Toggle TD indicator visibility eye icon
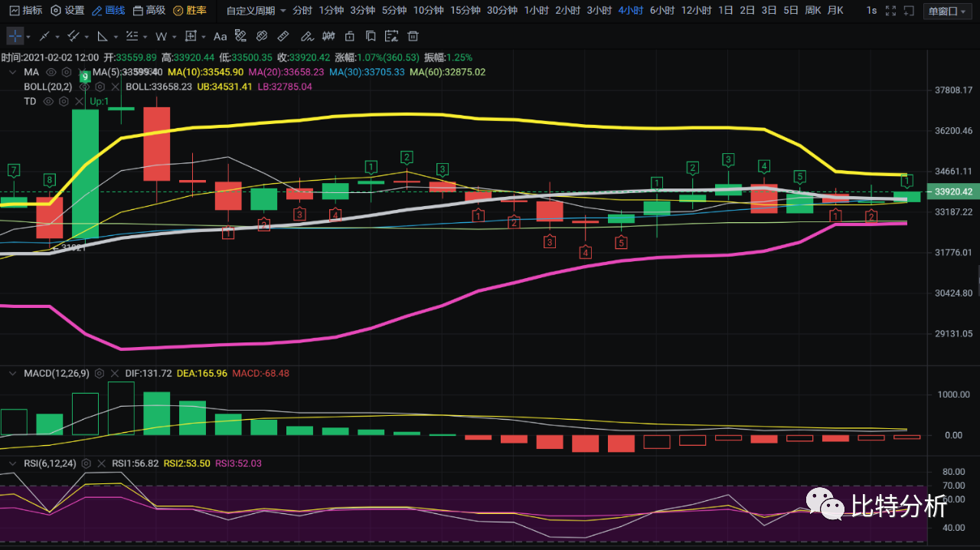 click(48, 101)
